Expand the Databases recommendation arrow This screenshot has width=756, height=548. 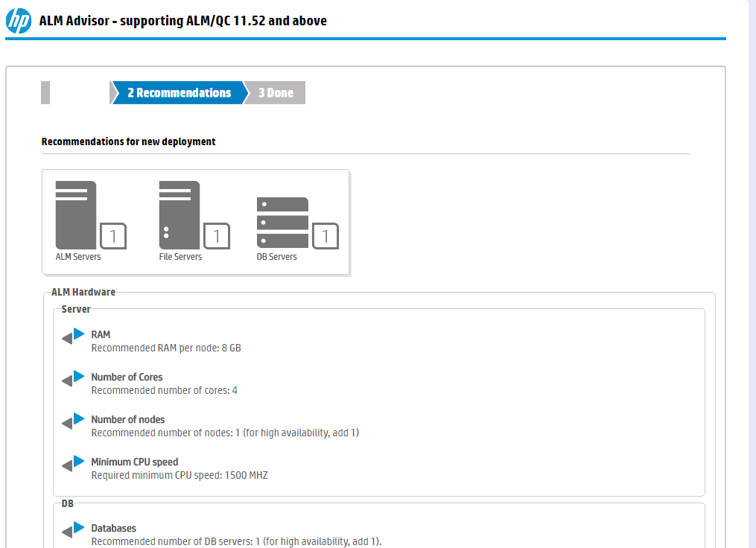click(x=73, y=529)
